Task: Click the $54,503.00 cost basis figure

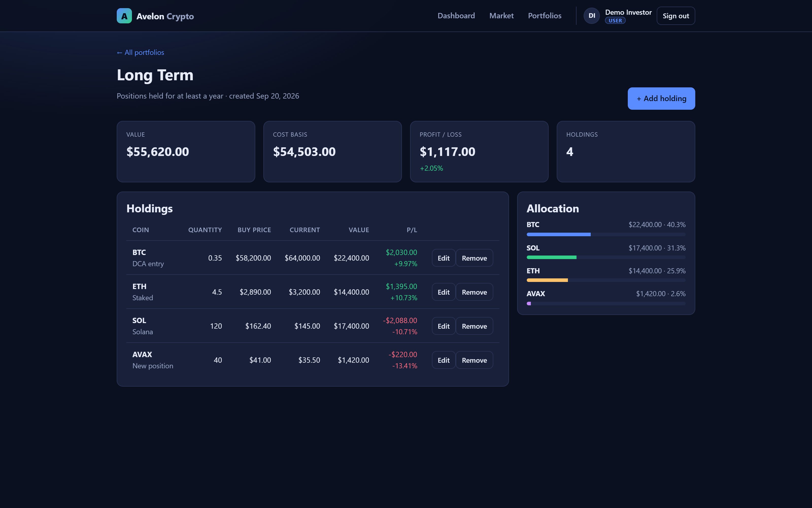Action: (304, 152)
